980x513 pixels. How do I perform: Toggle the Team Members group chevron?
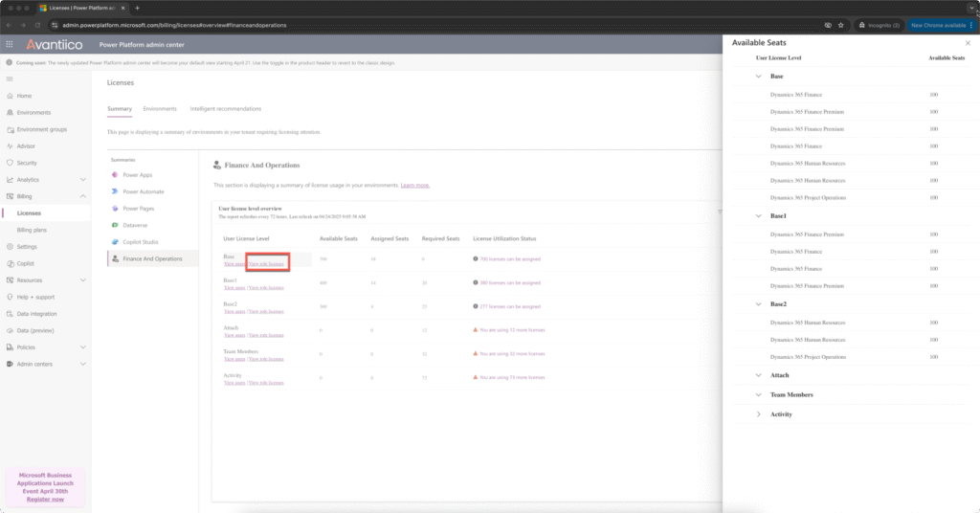(x=759, y=395)
